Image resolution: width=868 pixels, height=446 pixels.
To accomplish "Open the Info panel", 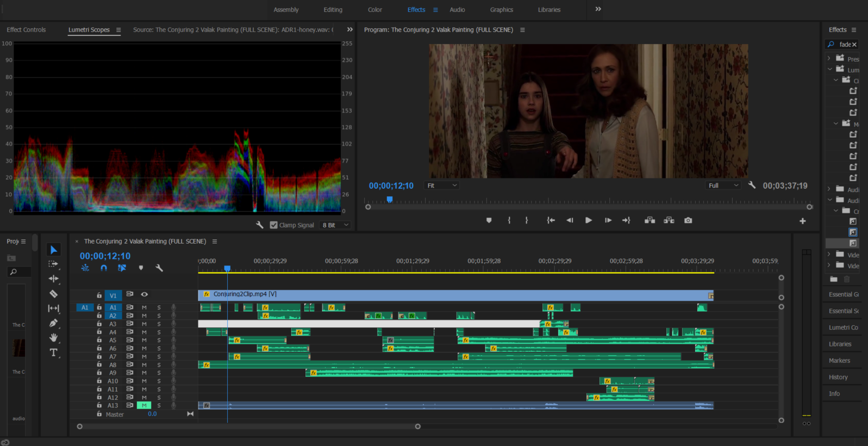I will [834, 394].
